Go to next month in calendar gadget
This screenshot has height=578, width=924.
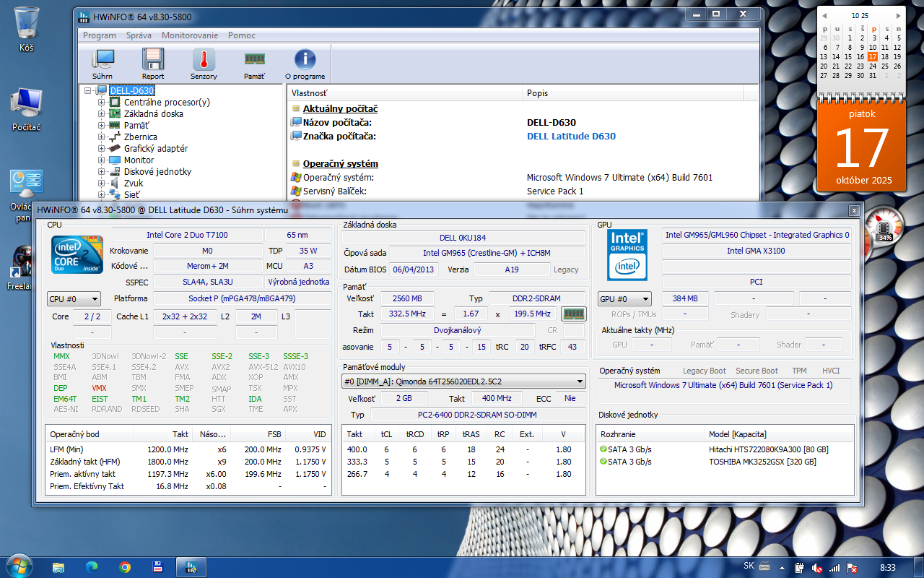(x=897, y=15)
